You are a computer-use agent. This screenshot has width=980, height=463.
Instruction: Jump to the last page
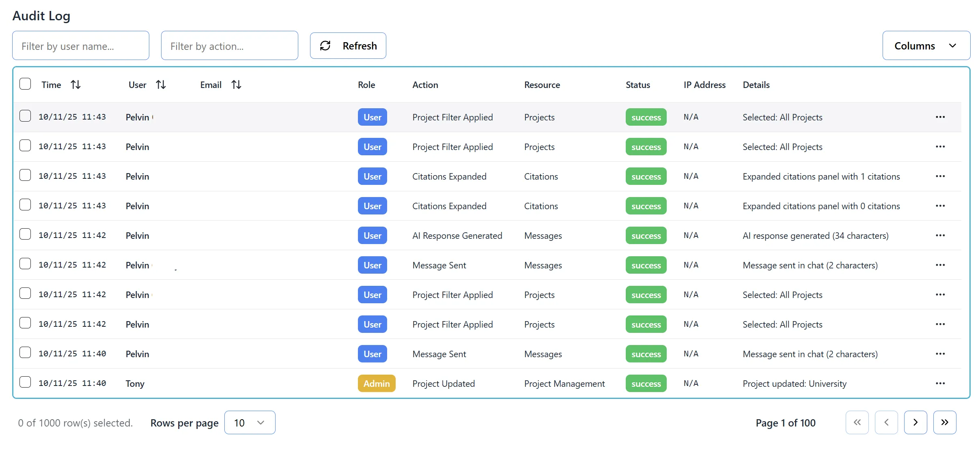(x=945, y=422)
